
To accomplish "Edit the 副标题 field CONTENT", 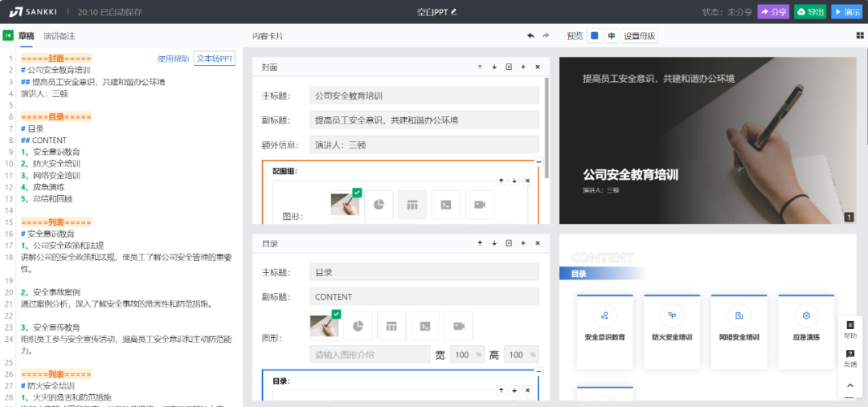I will pyautogui.click(x=424, y=296).
